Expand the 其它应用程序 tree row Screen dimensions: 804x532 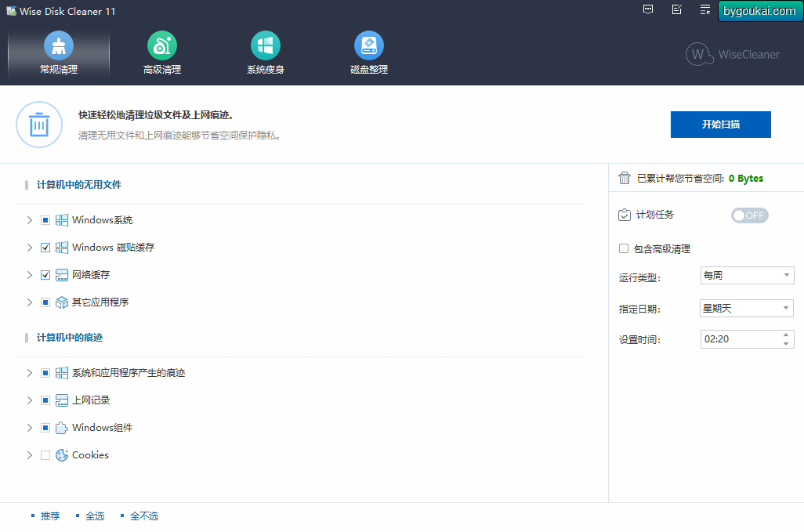(x=29, y=302)
